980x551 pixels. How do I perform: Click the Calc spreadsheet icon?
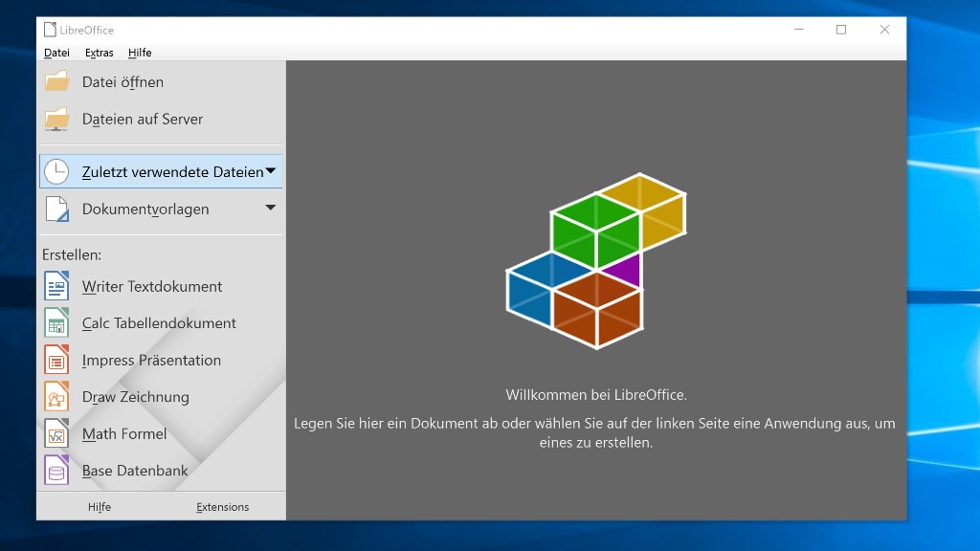pyautogui.click(x=56, y=323)
